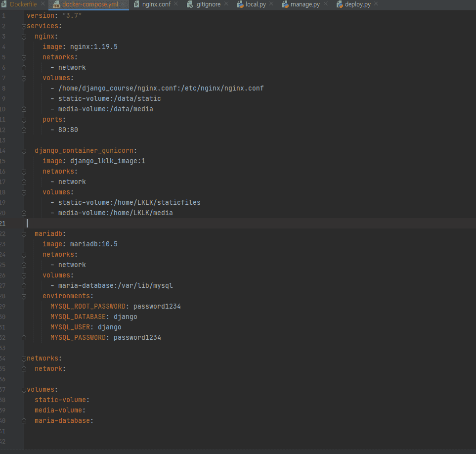Click the environments key
Screen dimensions: 476x454
coord(67,296)
